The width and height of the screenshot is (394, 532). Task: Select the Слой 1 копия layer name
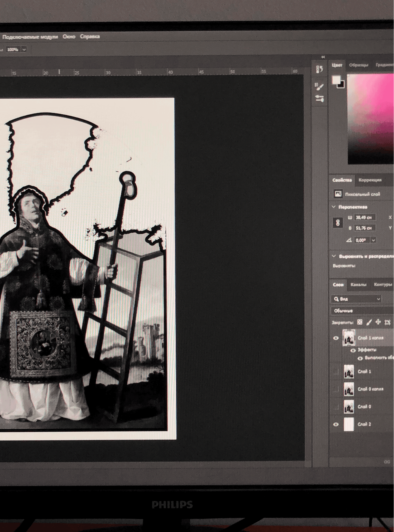[371, 338]
